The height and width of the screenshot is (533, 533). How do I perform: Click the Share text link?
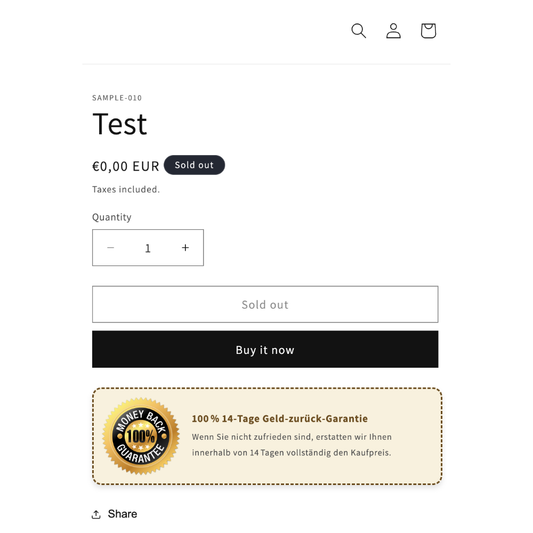click(122, 514)
